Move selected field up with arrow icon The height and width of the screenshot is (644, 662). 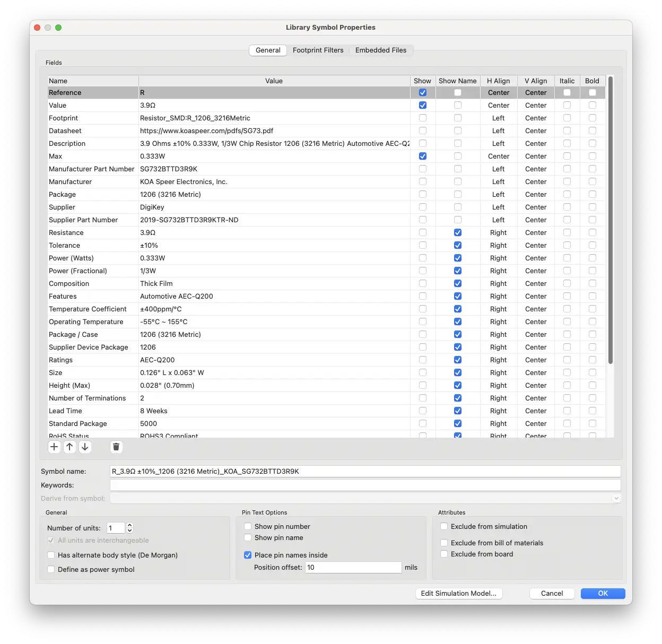tap(69, 447)
